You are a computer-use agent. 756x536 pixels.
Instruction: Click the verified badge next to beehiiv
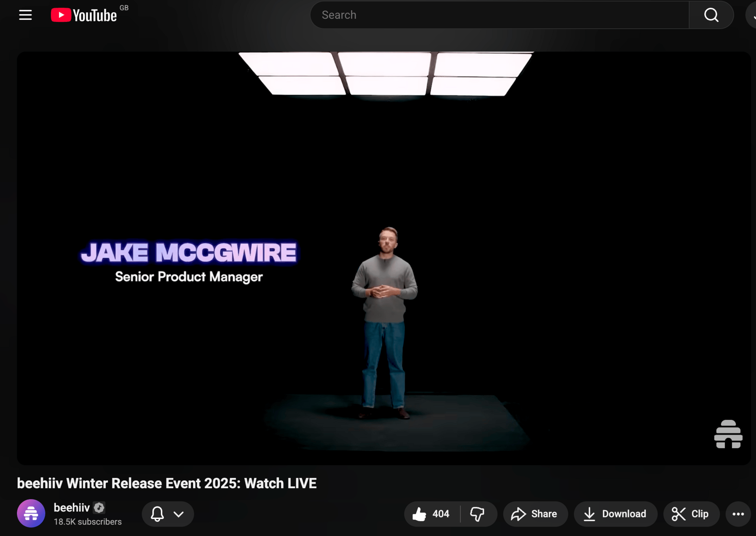pos(99,508)
